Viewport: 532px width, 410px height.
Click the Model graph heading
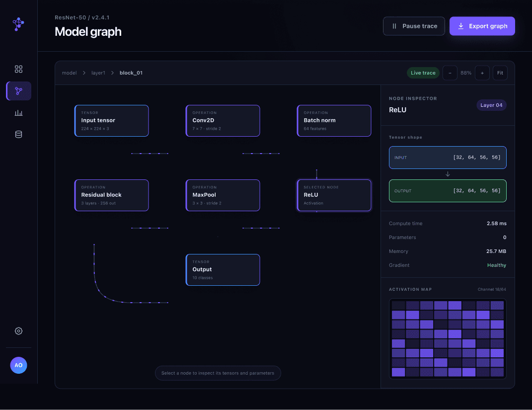(88, 32)
